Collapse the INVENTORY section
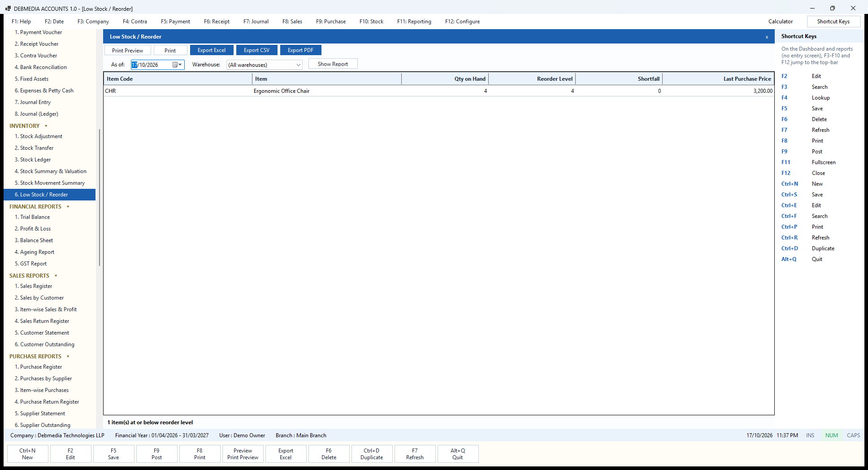The image size is (868, 470). coord(46,126)
